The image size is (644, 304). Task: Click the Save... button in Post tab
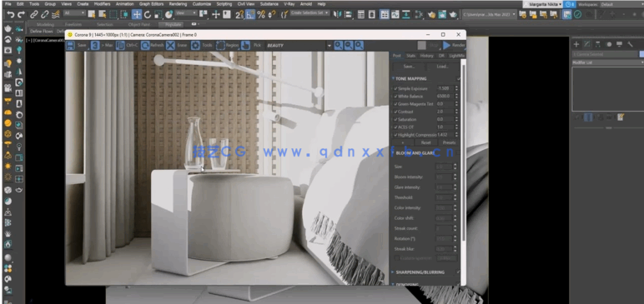tap(409, 66)
